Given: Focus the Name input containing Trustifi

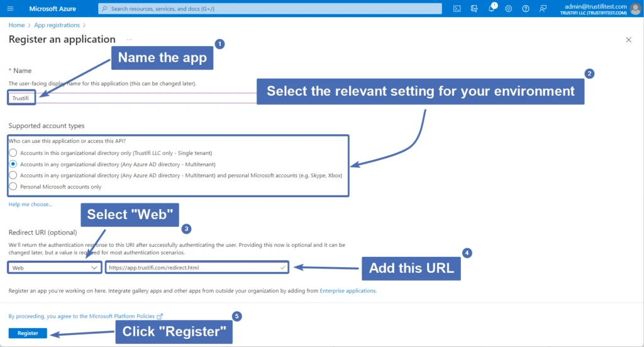Looking at the screenshot, I should (x=131, y=98).
